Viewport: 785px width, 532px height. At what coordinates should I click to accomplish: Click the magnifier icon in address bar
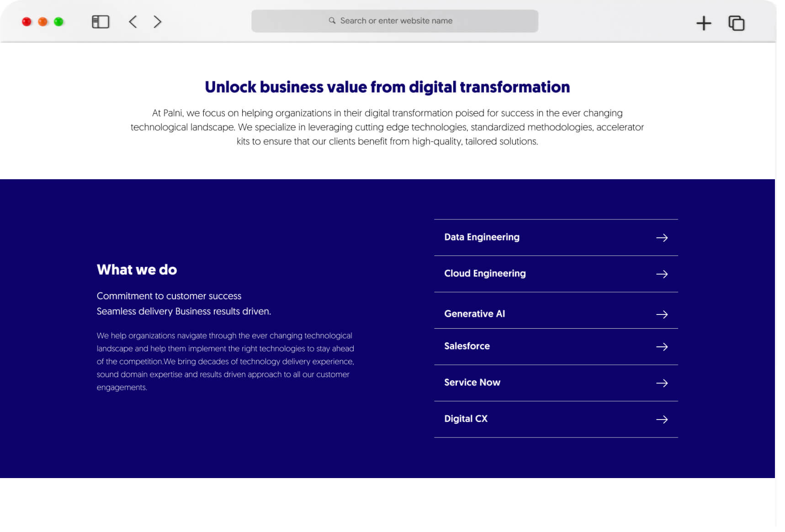point(332,21)
